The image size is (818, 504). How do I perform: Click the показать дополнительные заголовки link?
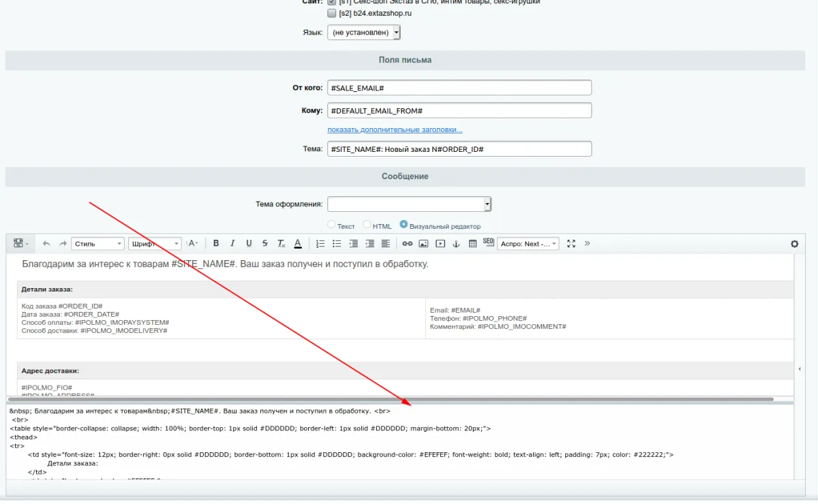(x=395, y=129)
